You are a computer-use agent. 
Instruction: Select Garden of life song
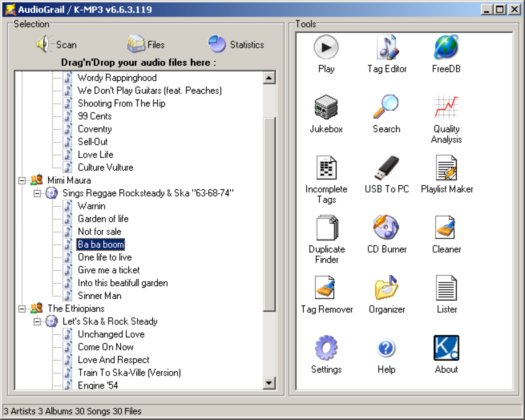click(x=103, y=219)
